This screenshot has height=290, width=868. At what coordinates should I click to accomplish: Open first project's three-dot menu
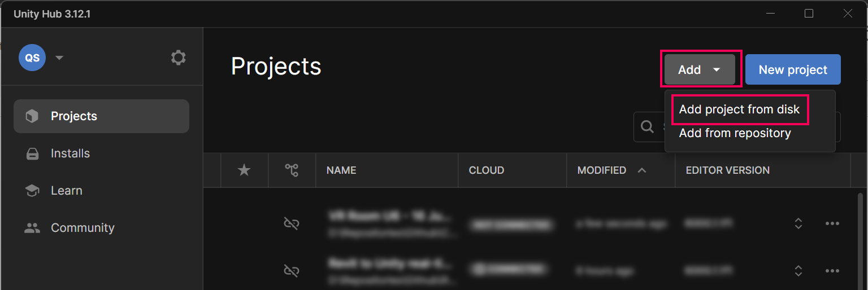(x=832, y=224)
